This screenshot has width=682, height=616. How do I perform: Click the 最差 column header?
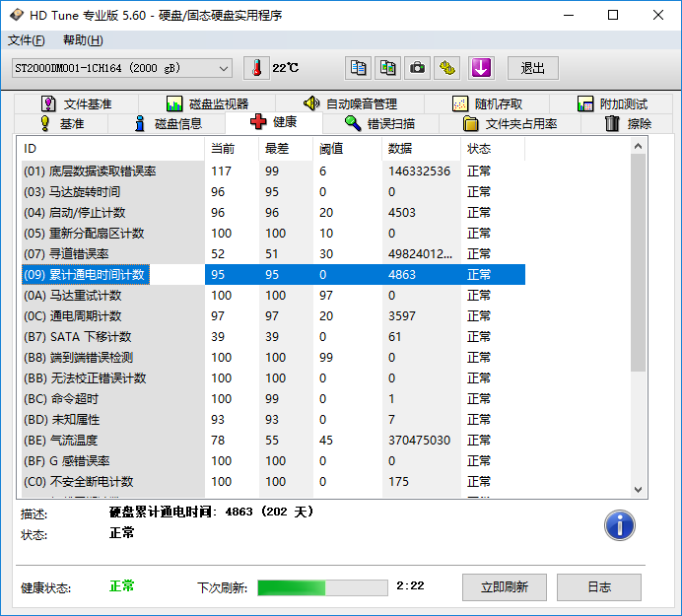tap(286, 149)
